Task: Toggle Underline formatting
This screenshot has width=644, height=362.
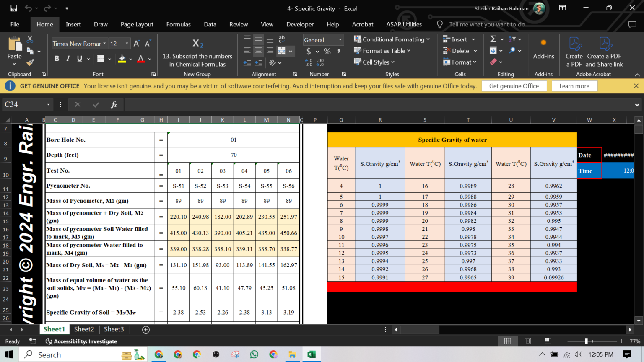Action: click(80, 59)
